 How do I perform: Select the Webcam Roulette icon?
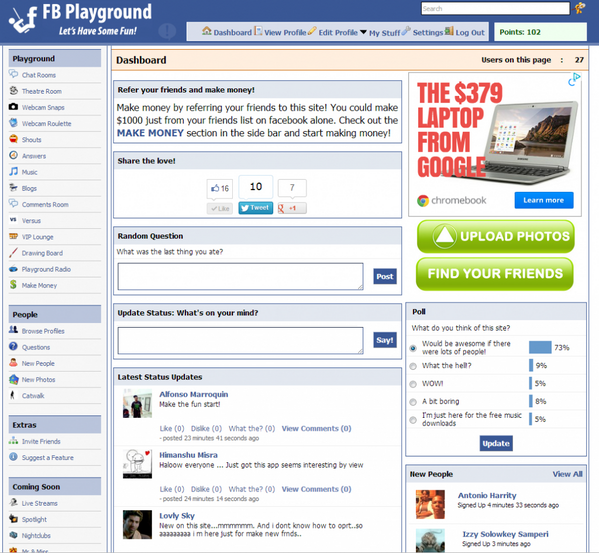coord(13,123)
